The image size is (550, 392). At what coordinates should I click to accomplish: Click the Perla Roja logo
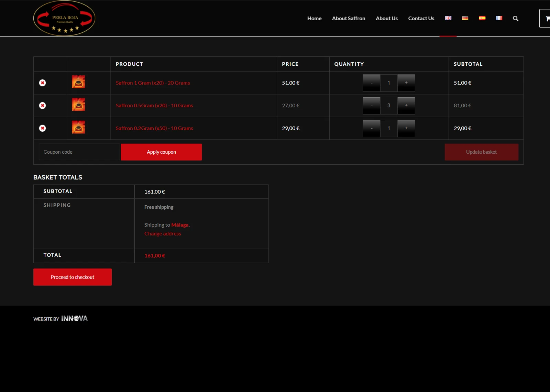[64, 18]
